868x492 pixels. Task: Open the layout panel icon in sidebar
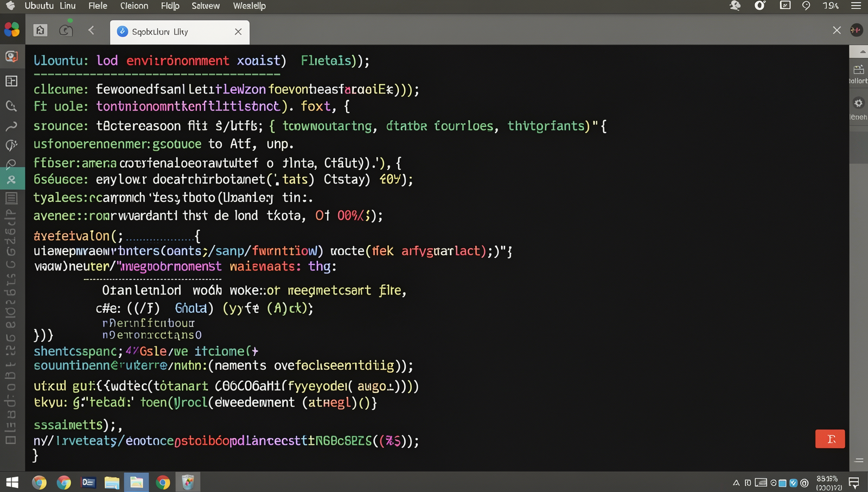(x=11, y=81)
